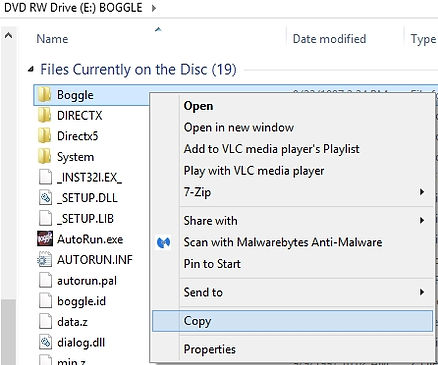Image resolution: width=438 pixels, height=365 pixels.
Task: Click the AutoRun.exe application icon
Action: [x=45, y=239]
